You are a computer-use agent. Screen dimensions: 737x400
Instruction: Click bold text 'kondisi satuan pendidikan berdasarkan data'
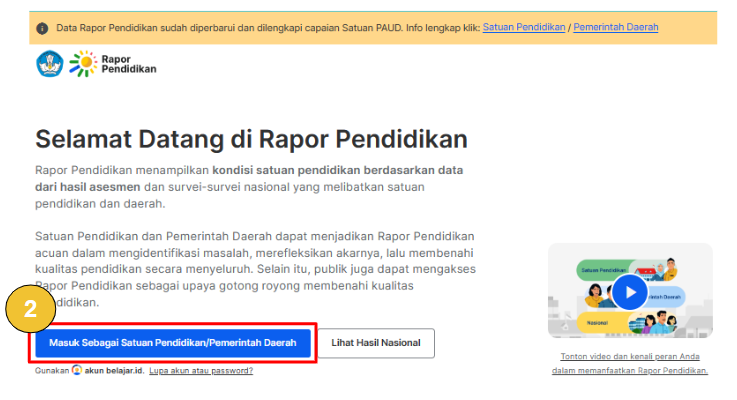click(x=337, y=170)
